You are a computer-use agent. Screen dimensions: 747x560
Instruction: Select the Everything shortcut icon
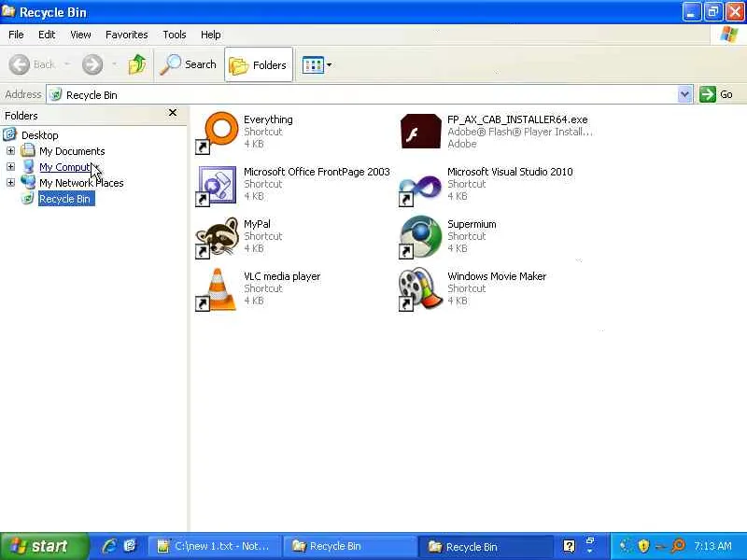click(x=217, y=133)
